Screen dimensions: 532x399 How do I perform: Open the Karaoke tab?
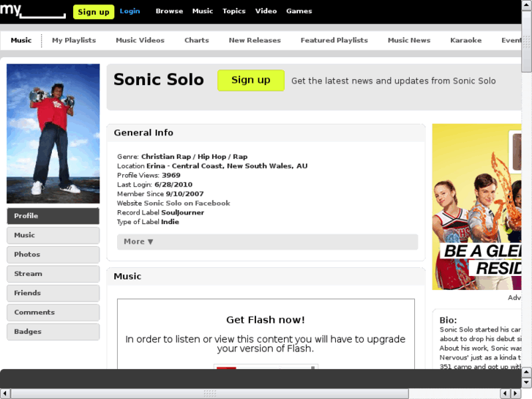coord(465,40)
